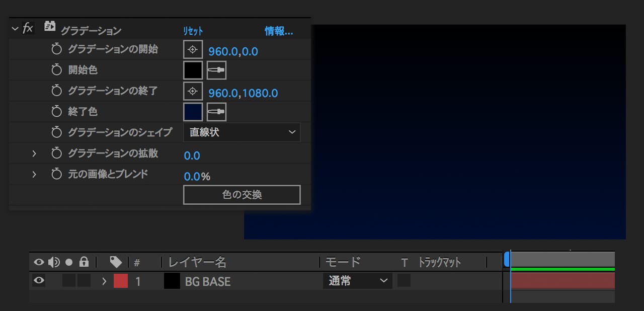The height and width of the screenshot is (311, 644).
Task: Click the 960.0,1080.0 end point value
Action: (243, 93)
